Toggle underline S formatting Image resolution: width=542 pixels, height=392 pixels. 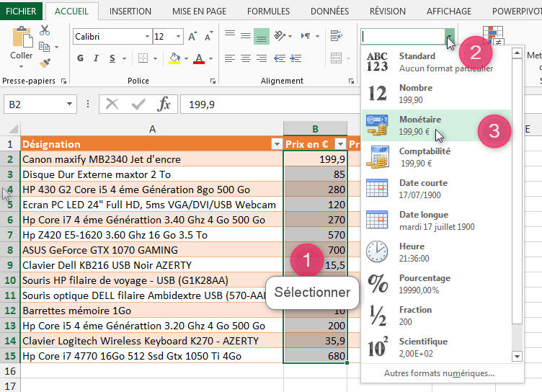[112, 58]
